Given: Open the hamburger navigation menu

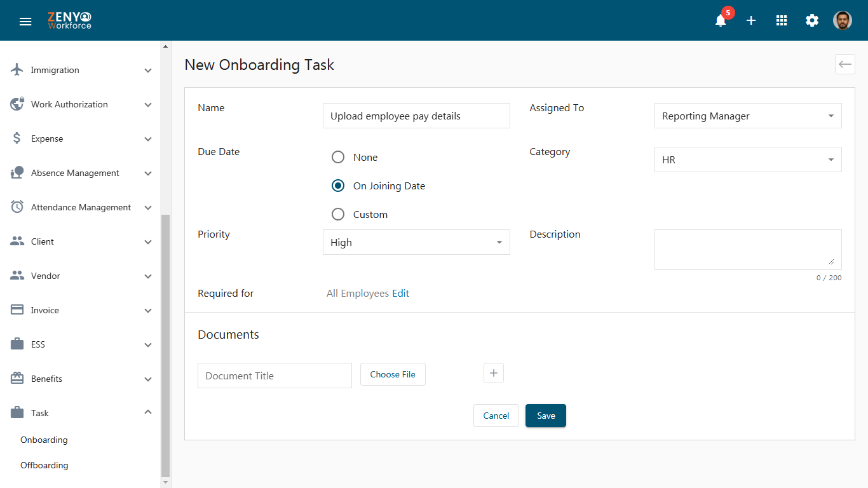Looking at the screenshot, I should click(25, 21).
